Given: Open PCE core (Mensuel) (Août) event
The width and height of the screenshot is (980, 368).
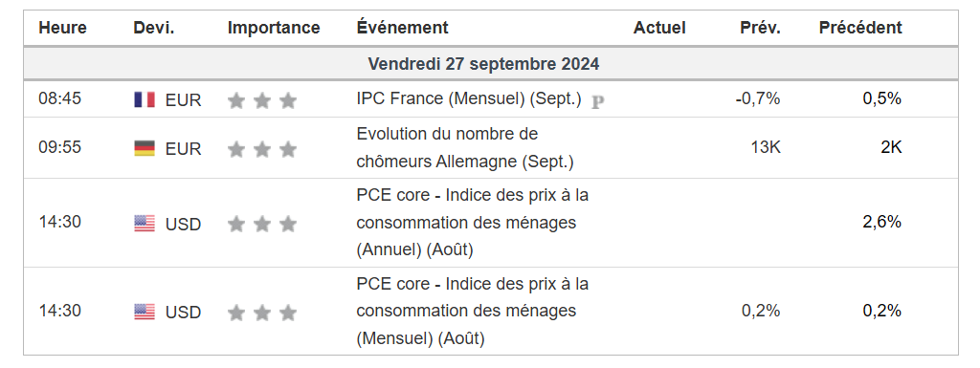Looking at the screenshot, I should pyautogui.click(x=473, y=312).
